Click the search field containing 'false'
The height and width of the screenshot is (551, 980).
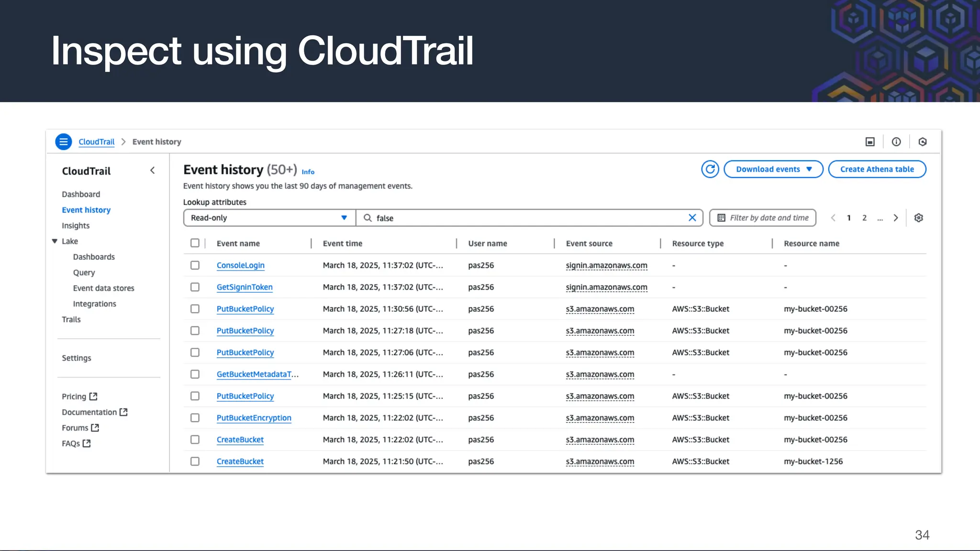tap(530, 218)
